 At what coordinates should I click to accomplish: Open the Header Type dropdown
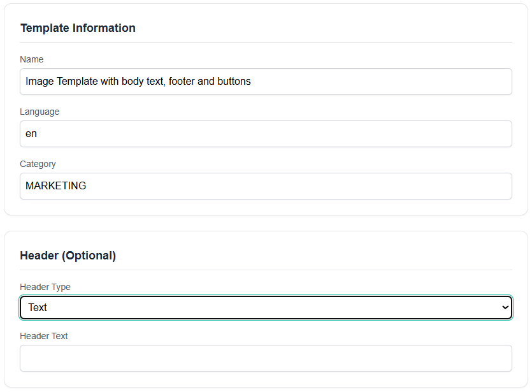pos(266,307)
